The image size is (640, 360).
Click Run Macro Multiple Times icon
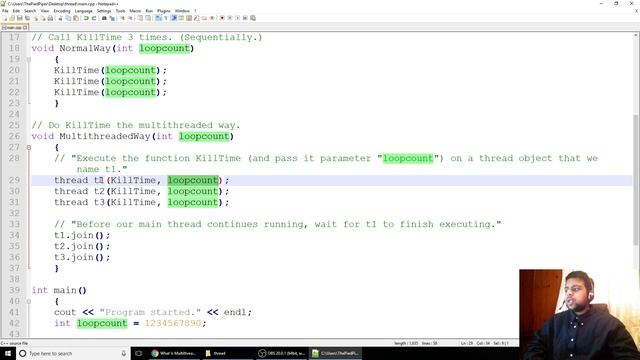click(245, 18)
